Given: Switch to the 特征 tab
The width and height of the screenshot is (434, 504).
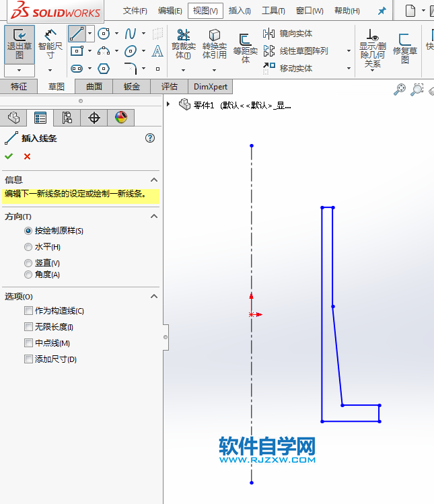Looking at the screenshot, I should [x=19, y=86].
